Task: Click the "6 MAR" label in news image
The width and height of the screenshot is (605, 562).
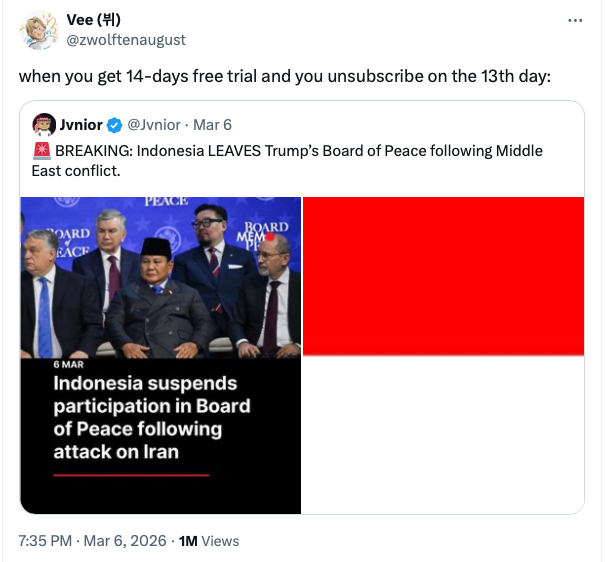Action: tap(68, 364)
